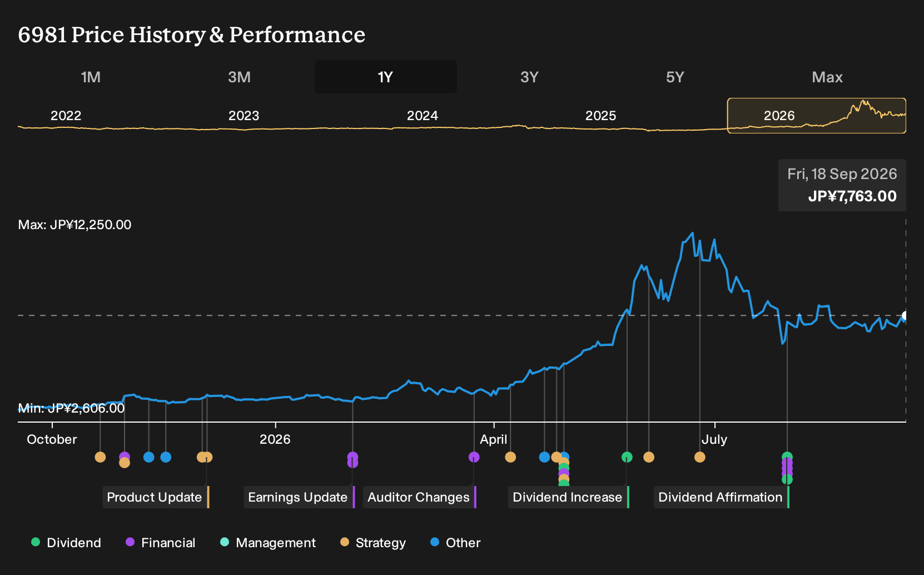924x575 pixels.
Task: Click the purple marker connected to Auditor Changes
Action: 474,457
